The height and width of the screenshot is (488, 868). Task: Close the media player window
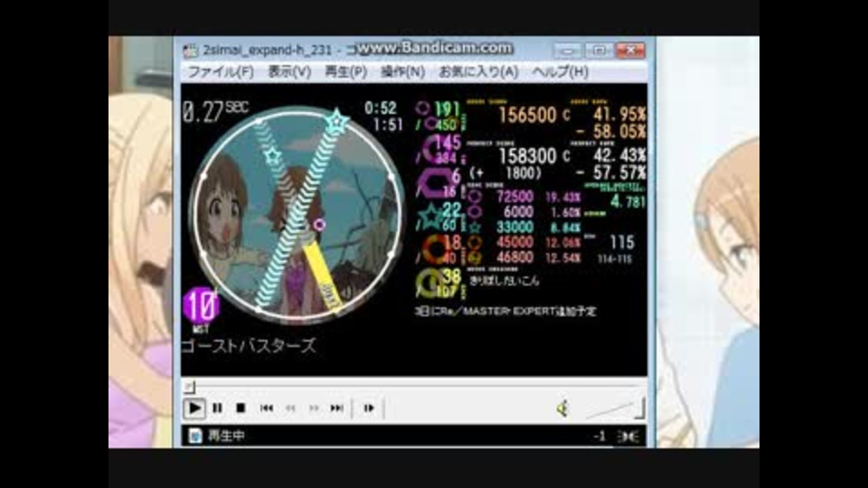coord(630,51)
